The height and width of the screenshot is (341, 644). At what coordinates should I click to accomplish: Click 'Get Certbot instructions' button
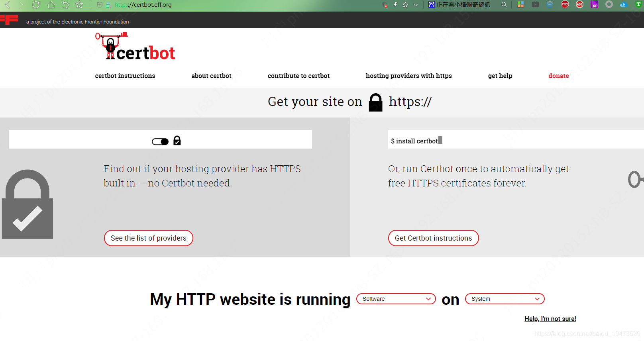[434, 238]
